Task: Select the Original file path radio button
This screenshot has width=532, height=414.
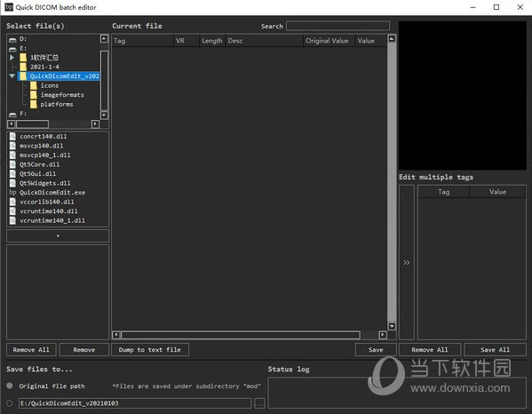Action: click(x=10, y=386)
